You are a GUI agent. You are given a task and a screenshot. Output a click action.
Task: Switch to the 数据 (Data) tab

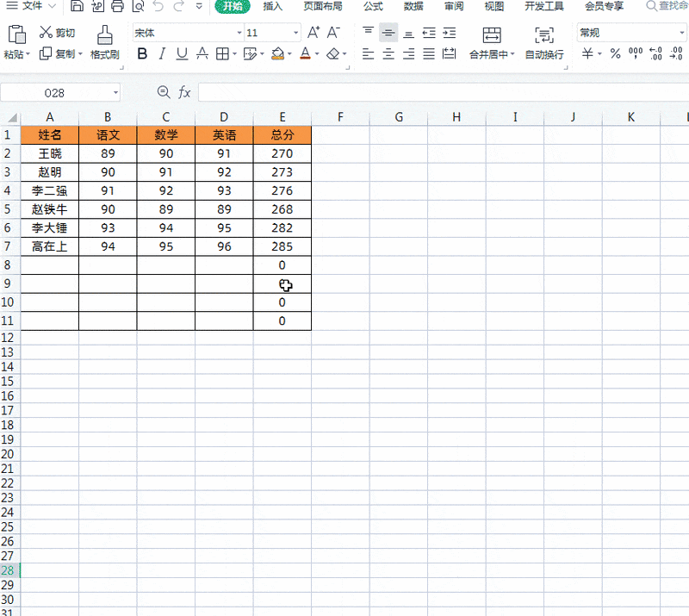[x=413, y=6]
